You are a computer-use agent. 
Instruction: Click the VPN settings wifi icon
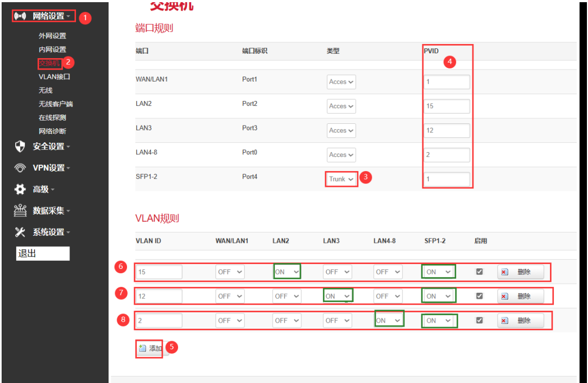click(20, 168)
